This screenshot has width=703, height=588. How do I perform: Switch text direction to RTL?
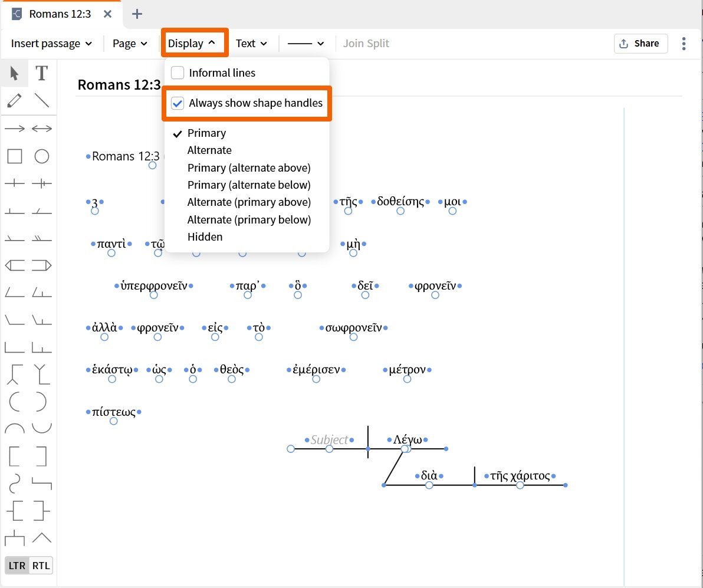pyautogui.click(x=41, y=566)
